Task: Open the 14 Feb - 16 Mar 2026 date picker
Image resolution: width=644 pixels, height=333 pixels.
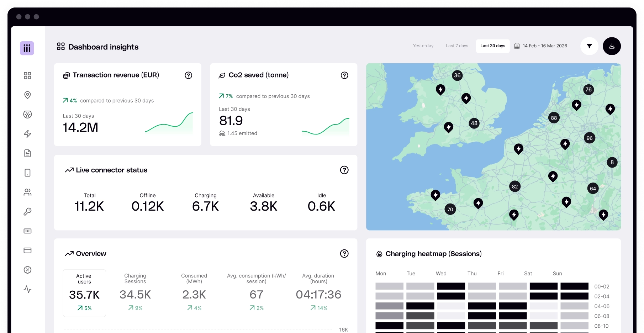Action: coord(541,46)
